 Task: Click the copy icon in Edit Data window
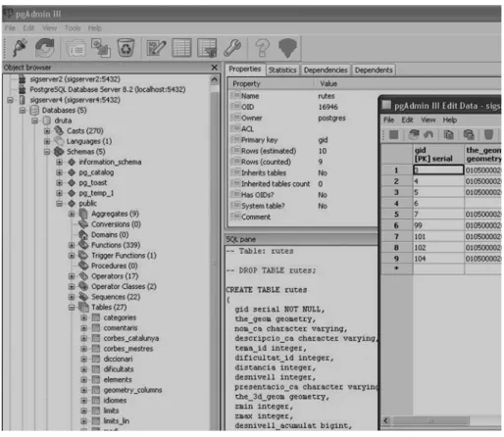pyautogui.click(x=449, y=134)
